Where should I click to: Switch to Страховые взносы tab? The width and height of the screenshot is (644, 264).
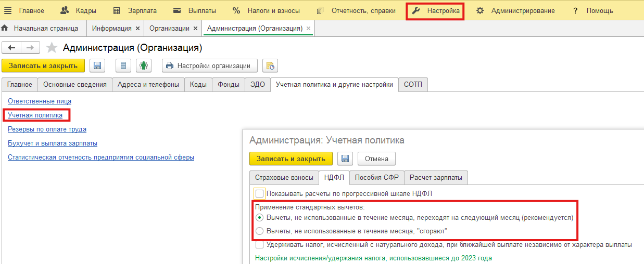pos(284,177)
